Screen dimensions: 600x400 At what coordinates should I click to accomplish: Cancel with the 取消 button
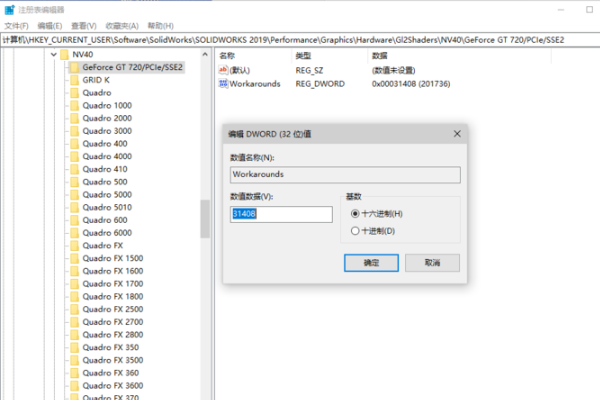click(432, 263)
